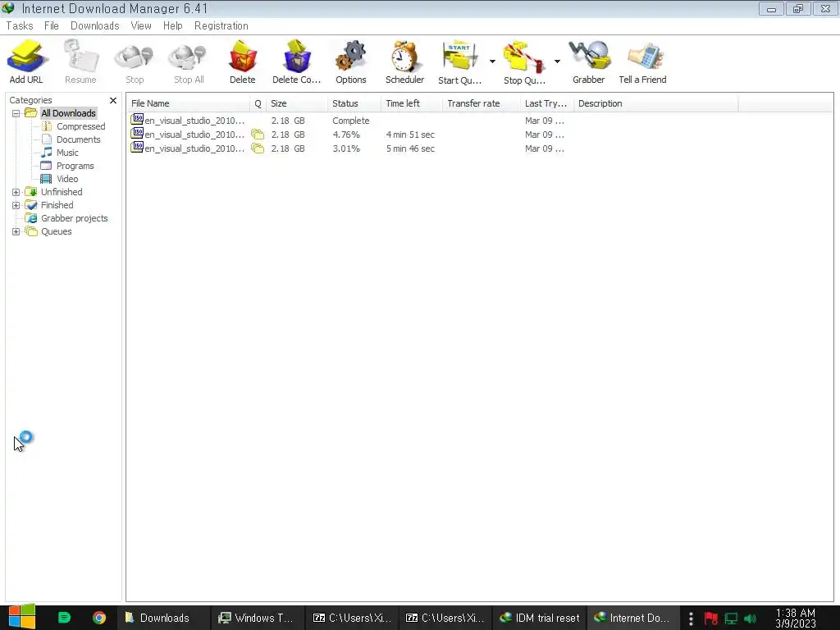The image size is (840, 630).
Task: Select the Unfinished category
Action: click(x=62, y=192)
